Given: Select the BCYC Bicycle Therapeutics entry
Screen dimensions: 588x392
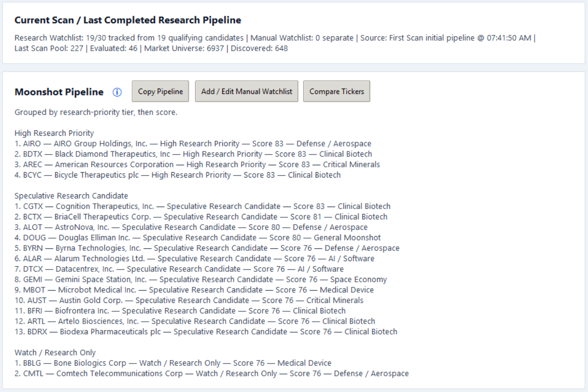Looking at the screenshot, I should (x=178, y=175).
